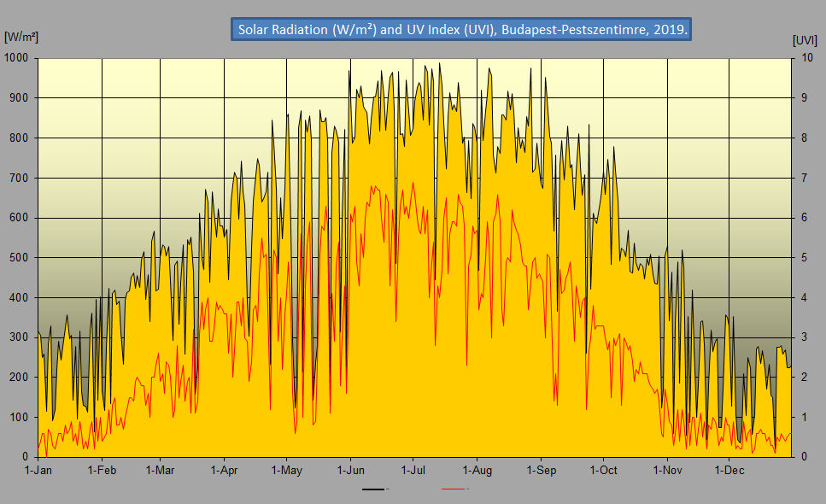Screen dimensions: 826x504
Task: Select the 1-Jul date axis label
Action: pyautogui.click(x=413, y=471)
